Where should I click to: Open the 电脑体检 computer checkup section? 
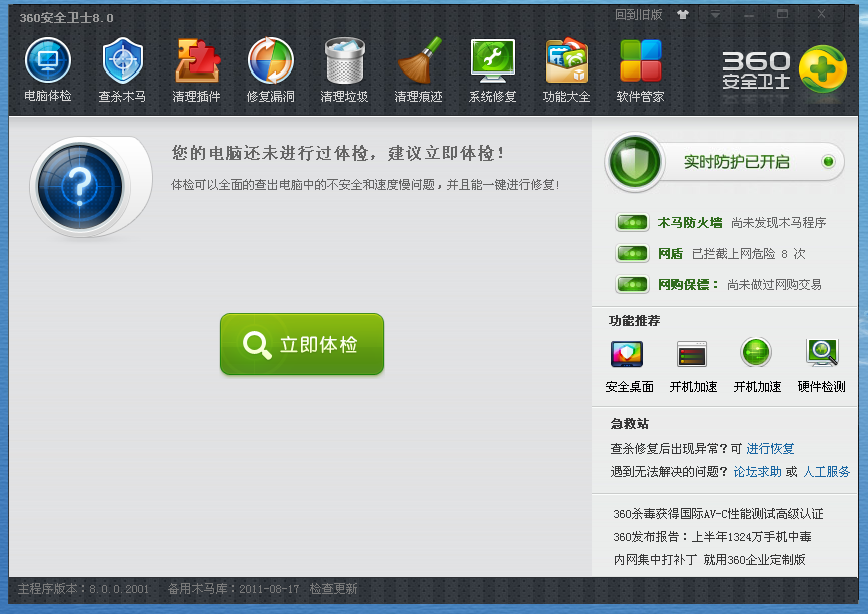[x=48, y=70]
